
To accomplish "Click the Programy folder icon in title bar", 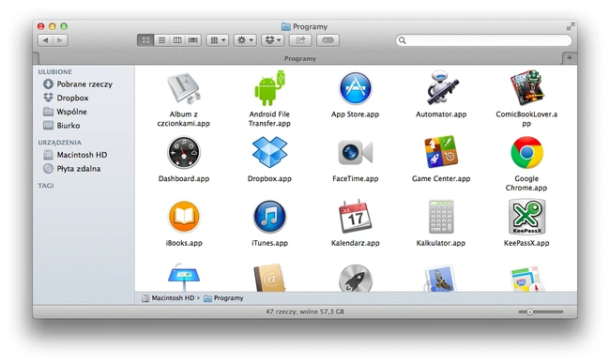I will pos(286,26).
